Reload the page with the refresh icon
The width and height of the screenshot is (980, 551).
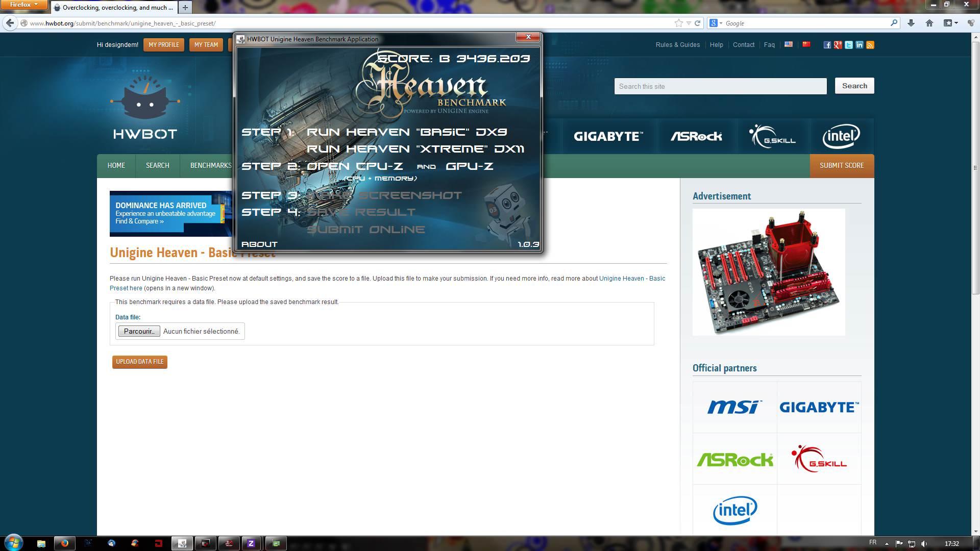697,23
